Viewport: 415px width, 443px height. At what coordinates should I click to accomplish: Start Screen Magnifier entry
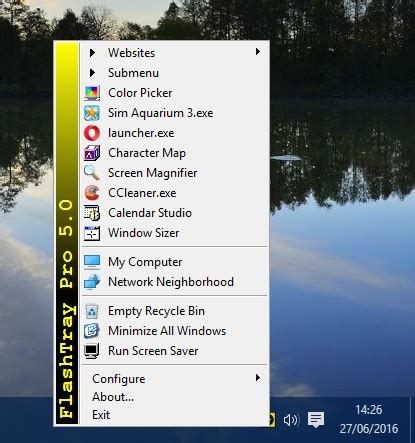coord(175,173)
